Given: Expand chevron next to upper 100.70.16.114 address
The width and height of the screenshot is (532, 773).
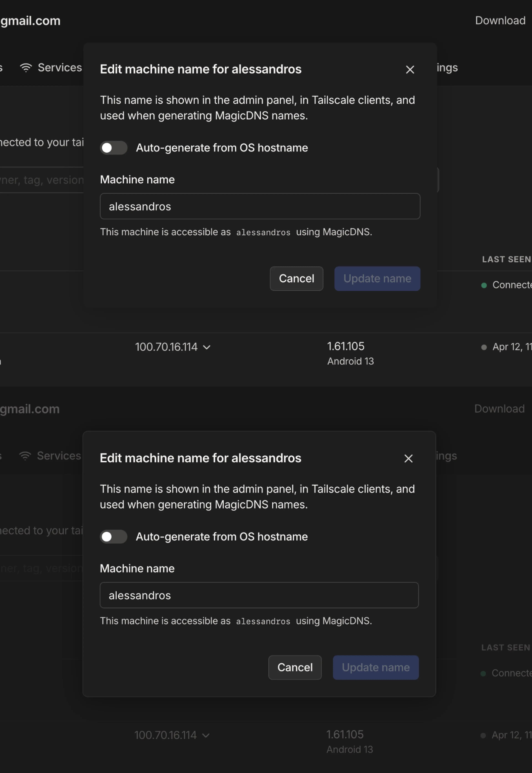Looking at the screenshot, I should point(207,347).
